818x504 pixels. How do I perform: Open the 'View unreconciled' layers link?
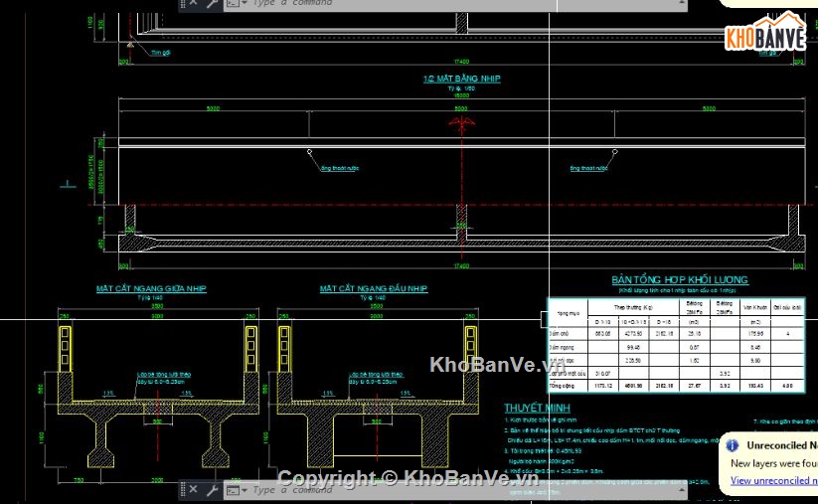coord(773,480)
